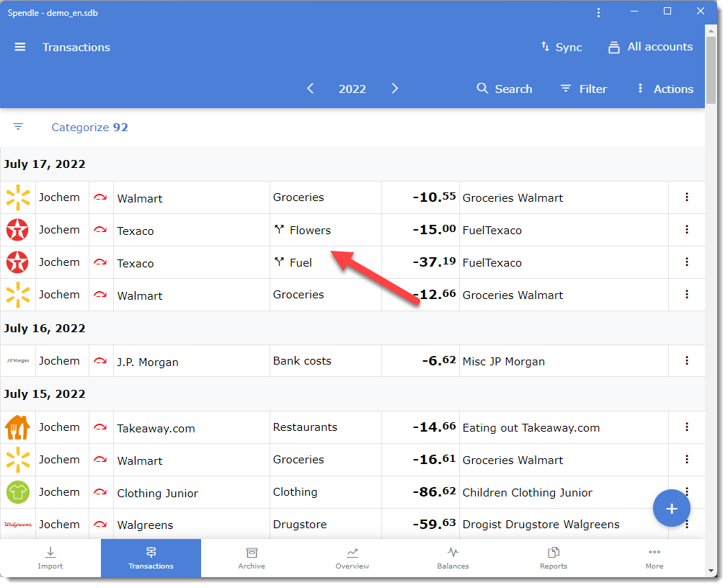Click the Walmart logo on the -12.66 row
Viewport: 728px width, 588px height.
[x=17, y=295]
